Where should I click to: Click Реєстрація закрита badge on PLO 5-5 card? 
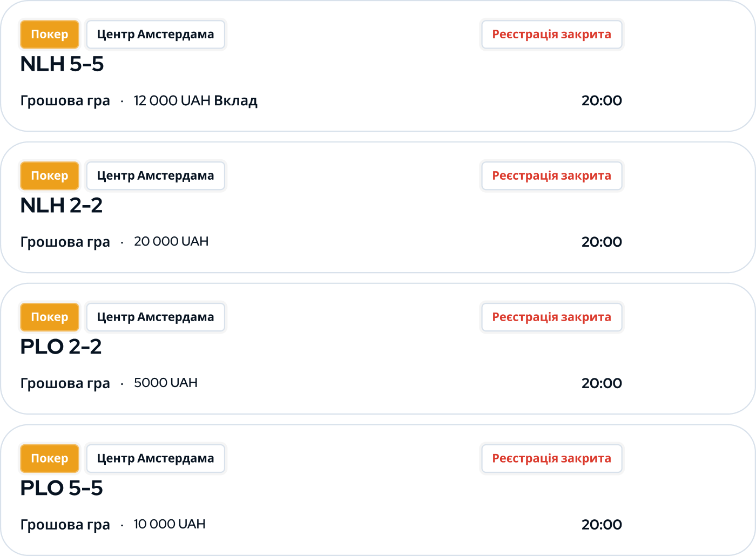click(x=551, y=459)
